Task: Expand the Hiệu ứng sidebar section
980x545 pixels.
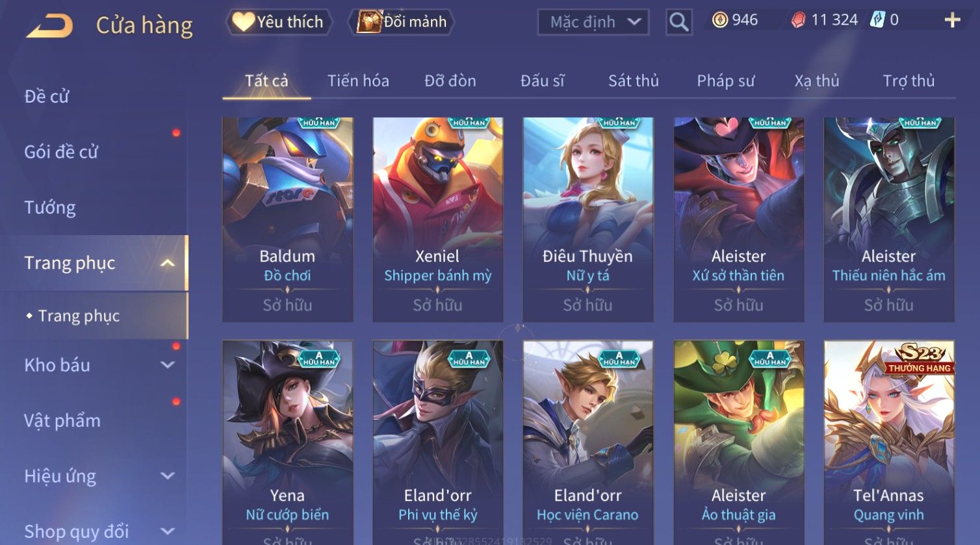Action: point(167,476)
